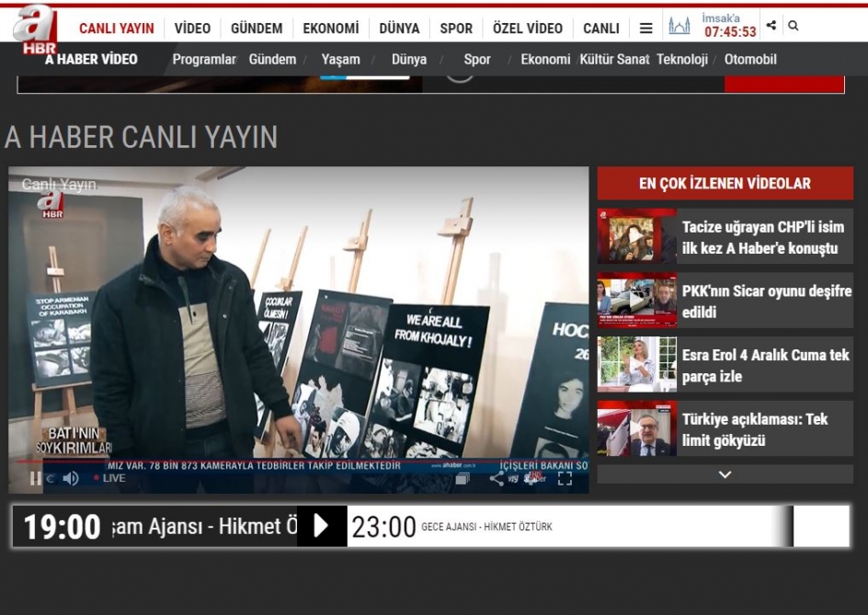Screen dimensions: 868x615
Task: Select Gündem in video submenu
Action: [x=272, y=59]
